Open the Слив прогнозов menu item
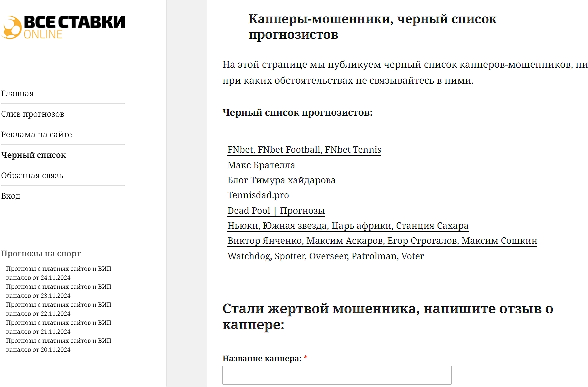This screenshot has height=387, width=588. tap(31, 114)
